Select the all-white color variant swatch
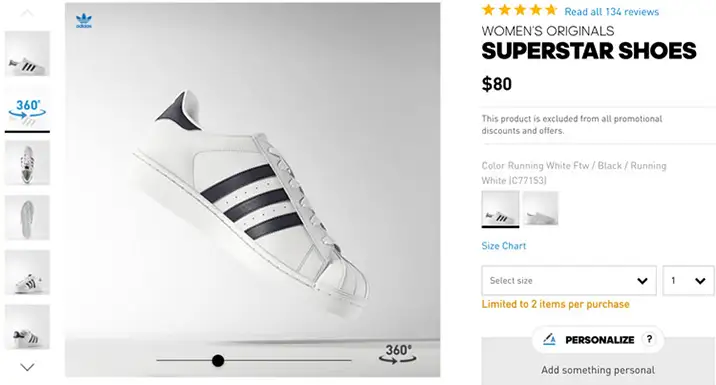716x385 pixels. 540,208
